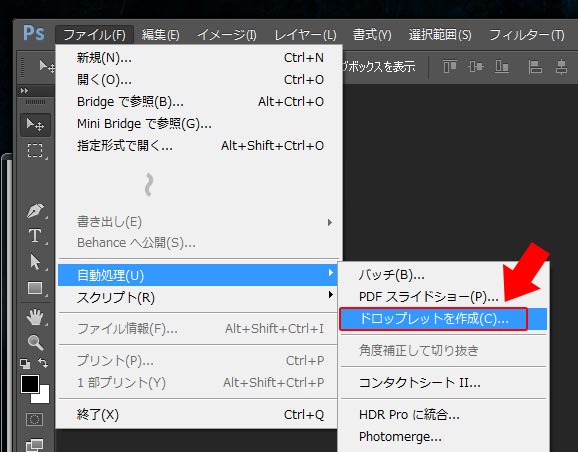This screenshot has height=452, width=578.
Task: Select the Rectangle shape tool
Action: point(35,288)
